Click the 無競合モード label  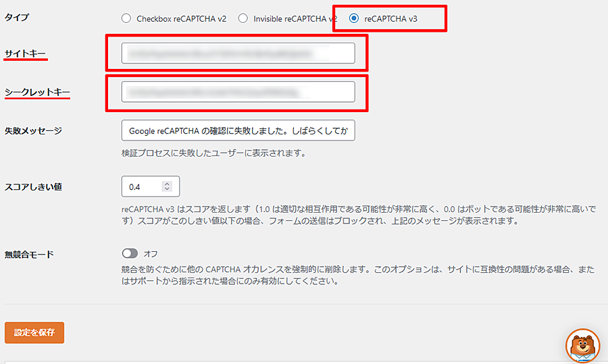tap(29, 255)
